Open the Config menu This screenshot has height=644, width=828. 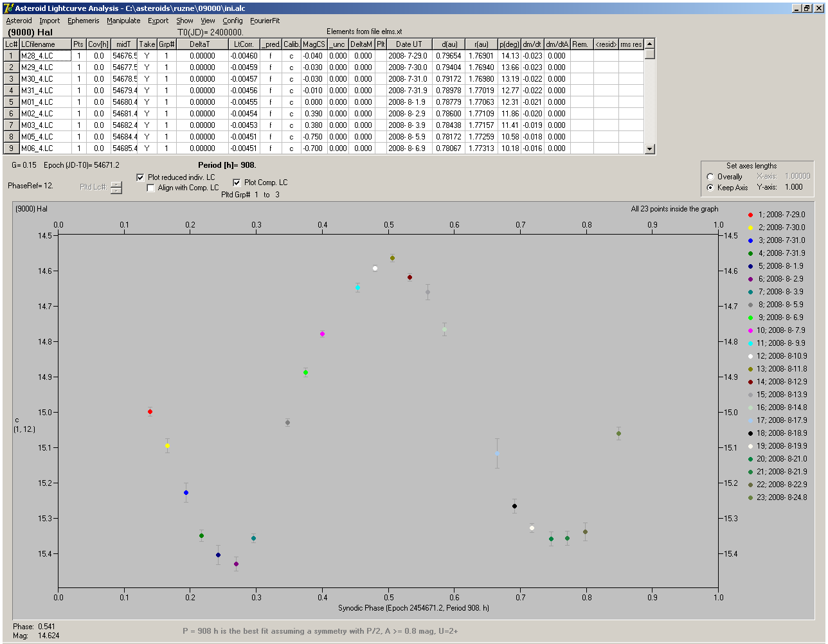[x=233, y=21]
